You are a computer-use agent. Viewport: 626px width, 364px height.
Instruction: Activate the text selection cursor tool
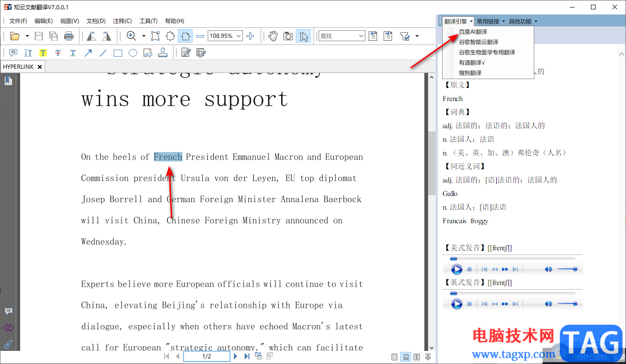pyautogui.click(x=303, y=36)
